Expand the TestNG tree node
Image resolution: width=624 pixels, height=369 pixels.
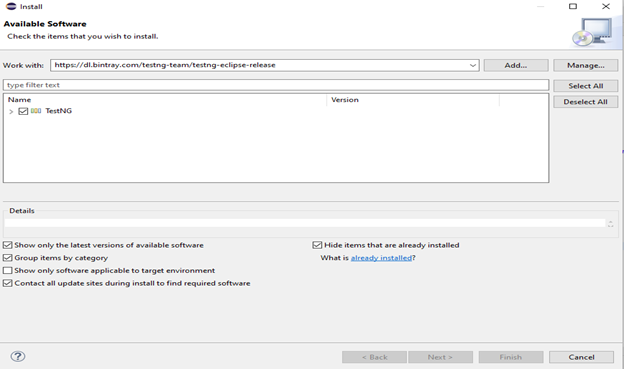[11, 111]
